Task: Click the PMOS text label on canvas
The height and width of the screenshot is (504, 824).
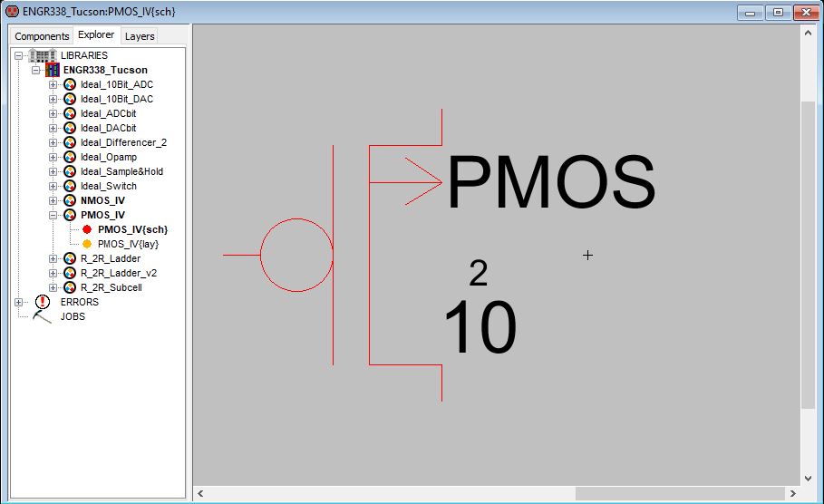Action: [551, 184]
